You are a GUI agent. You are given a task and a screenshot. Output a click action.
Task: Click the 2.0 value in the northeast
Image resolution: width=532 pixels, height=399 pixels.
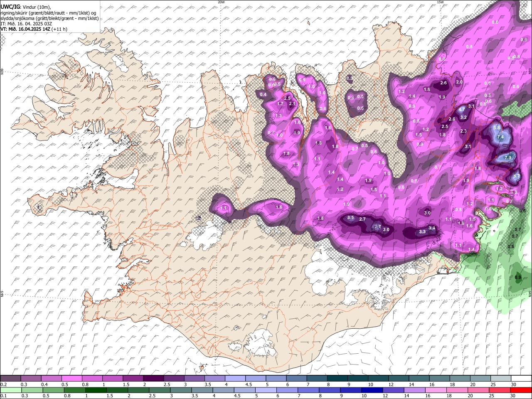[x=459, y=82]
